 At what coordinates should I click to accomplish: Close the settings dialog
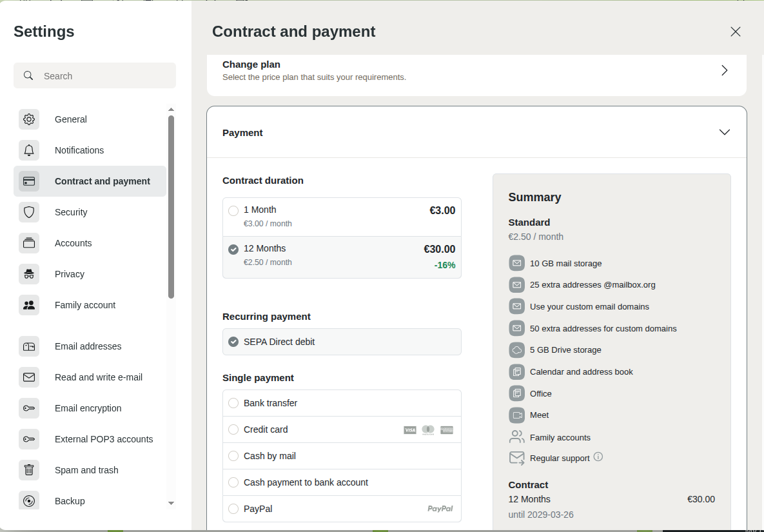tap(735, 32)
